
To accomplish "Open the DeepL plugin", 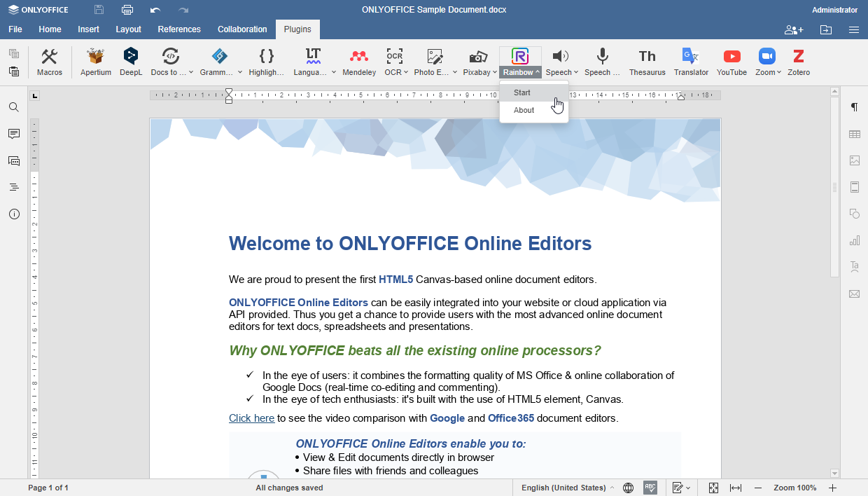I will (131, 62).
